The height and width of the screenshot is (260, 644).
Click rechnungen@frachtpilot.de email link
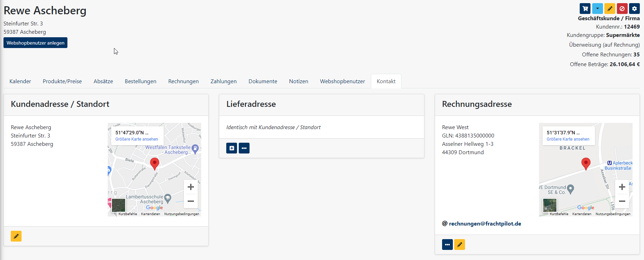coord(485,223)
